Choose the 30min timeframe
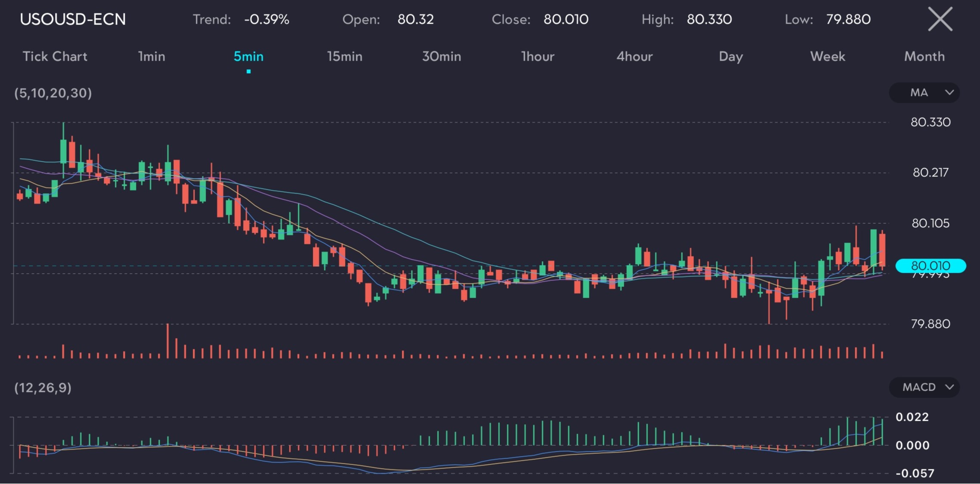 [x=441, y=56]
